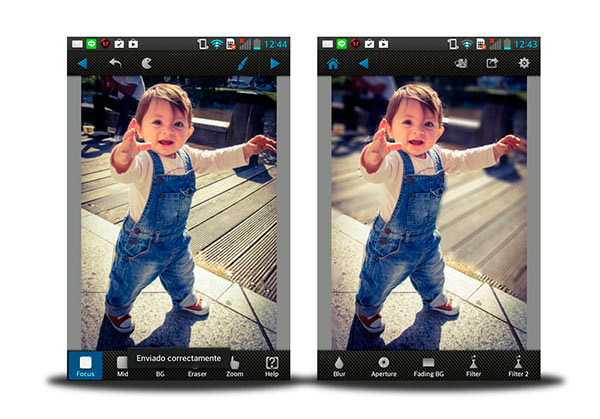
Task: Tap the battery indicator on the 12:43 screen
Action: click(507, 44)
